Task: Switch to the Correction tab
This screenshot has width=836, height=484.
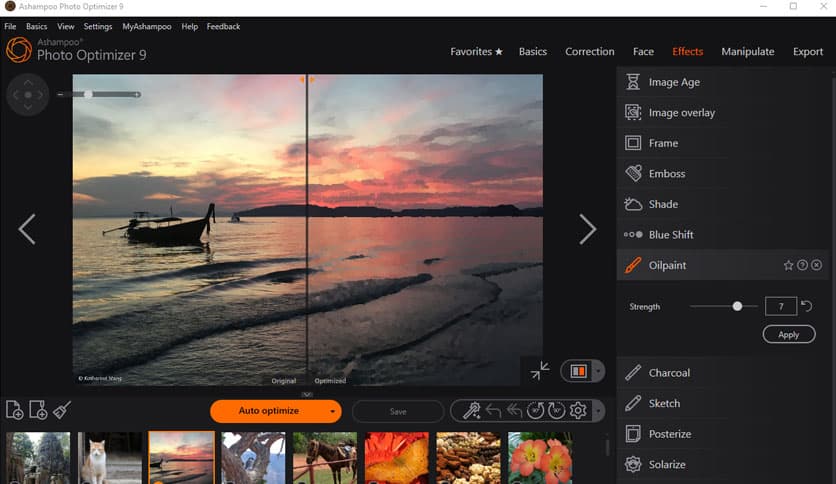Action: [x=590, y=52]
